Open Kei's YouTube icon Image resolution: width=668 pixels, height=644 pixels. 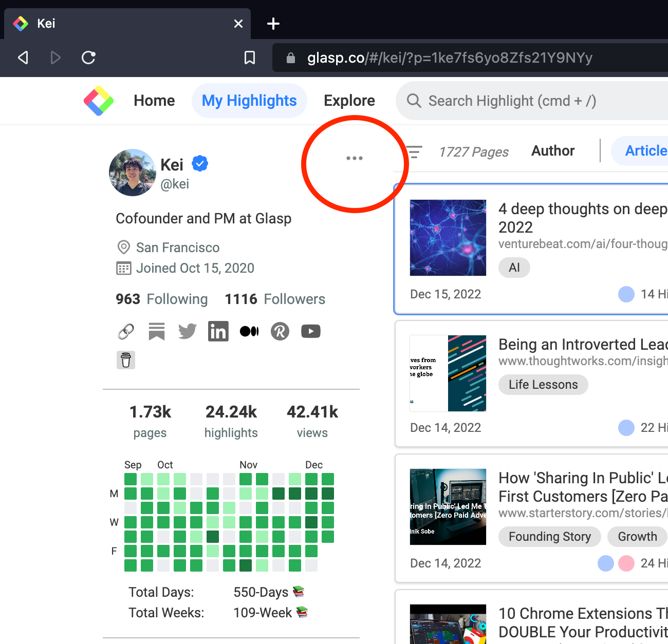311,331
